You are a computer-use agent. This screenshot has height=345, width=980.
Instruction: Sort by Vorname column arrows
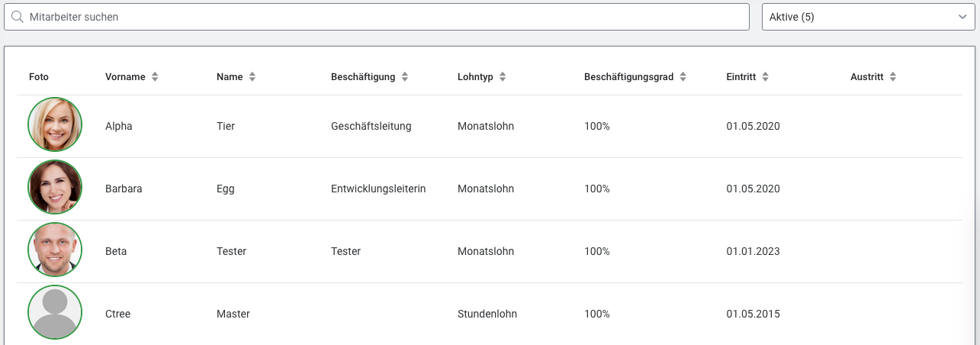155,77
